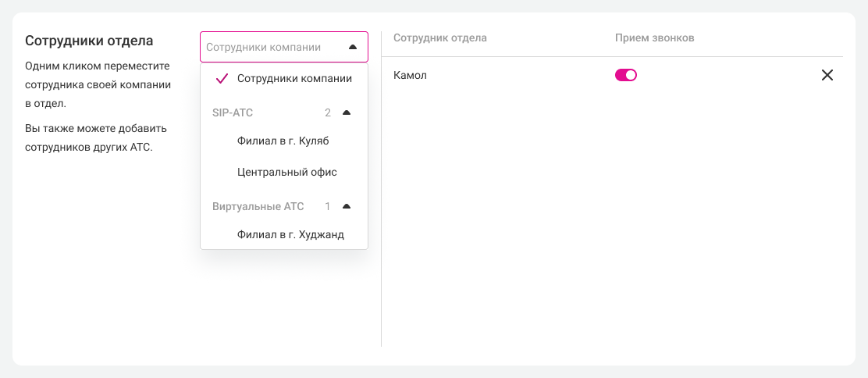Click the SIP-АТС group header label
The image size is (868, 378).
coord(233,112)
